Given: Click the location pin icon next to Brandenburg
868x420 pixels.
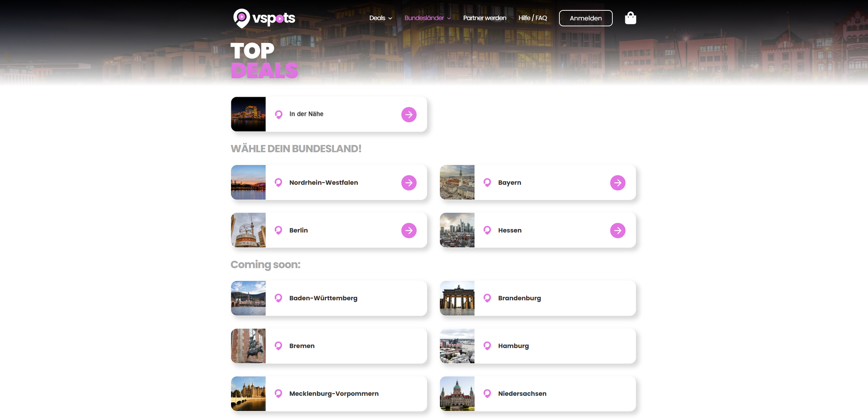Looking at the screenshot, I should tap(487, 298).
